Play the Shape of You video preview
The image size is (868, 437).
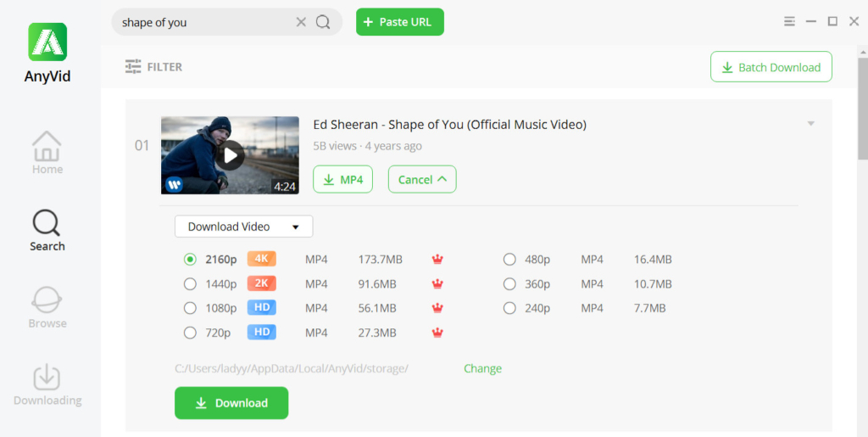point(230,155)
